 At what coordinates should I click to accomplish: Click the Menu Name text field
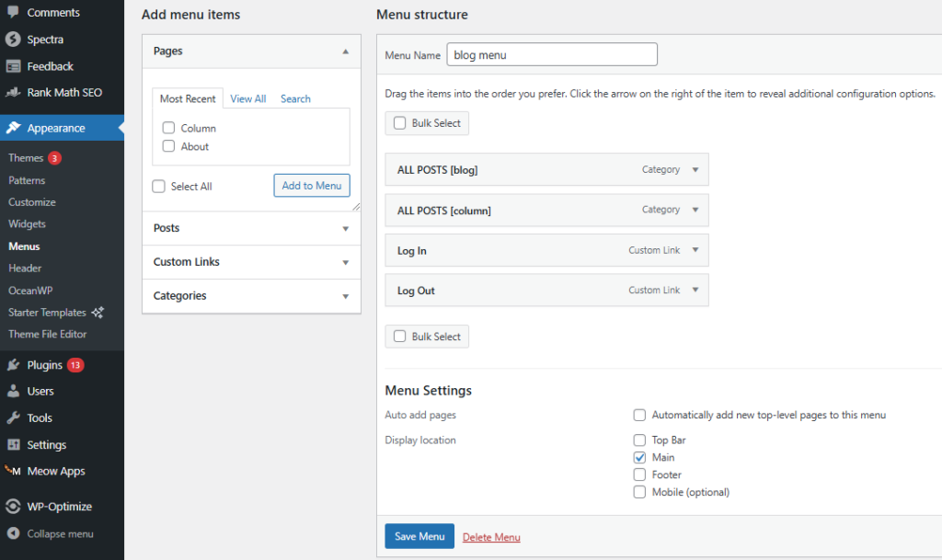[551, 55]
